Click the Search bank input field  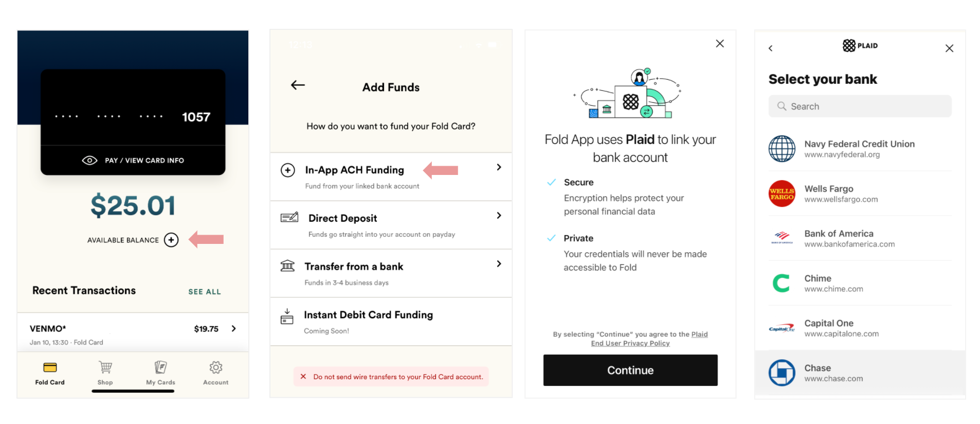click(x=860, y=106)
